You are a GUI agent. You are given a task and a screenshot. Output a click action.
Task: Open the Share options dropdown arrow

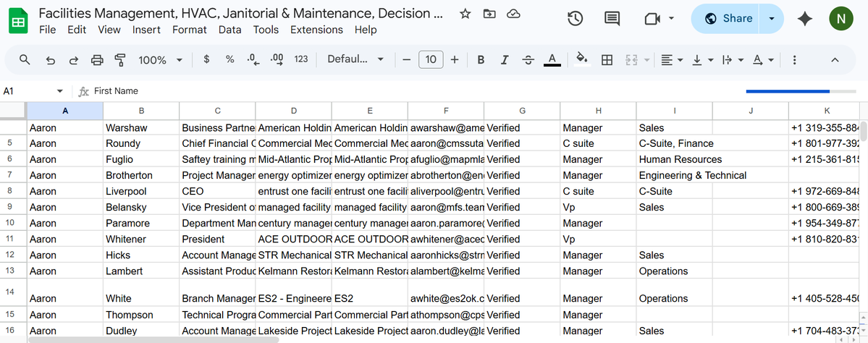772,19
